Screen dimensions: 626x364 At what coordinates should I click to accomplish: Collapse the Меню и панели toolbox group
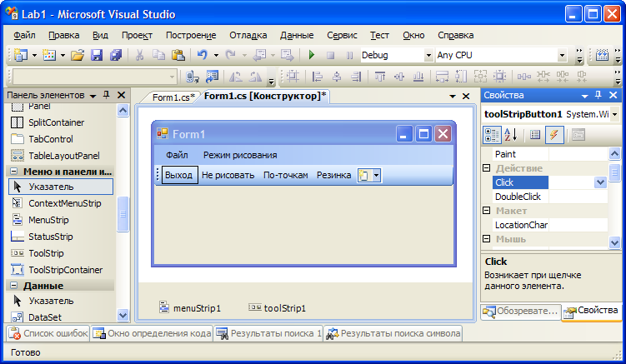[13, 172]
